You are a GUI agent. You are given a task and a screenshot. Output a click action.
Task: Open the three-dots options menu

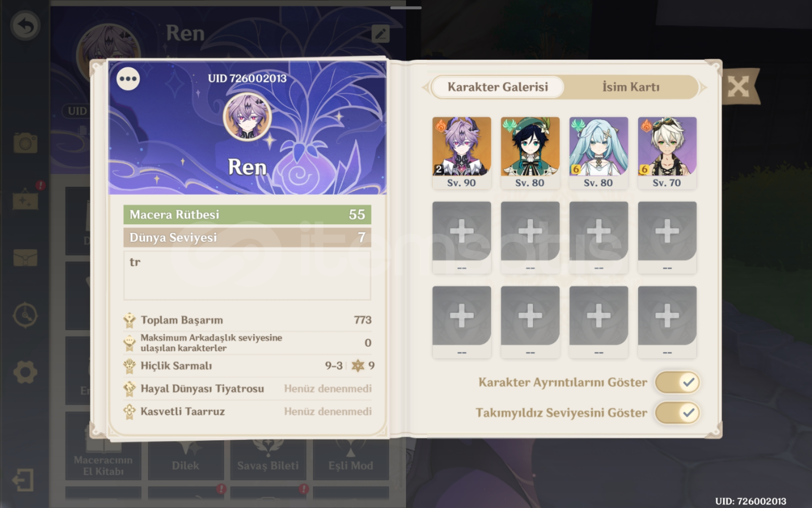coord(128,79)
